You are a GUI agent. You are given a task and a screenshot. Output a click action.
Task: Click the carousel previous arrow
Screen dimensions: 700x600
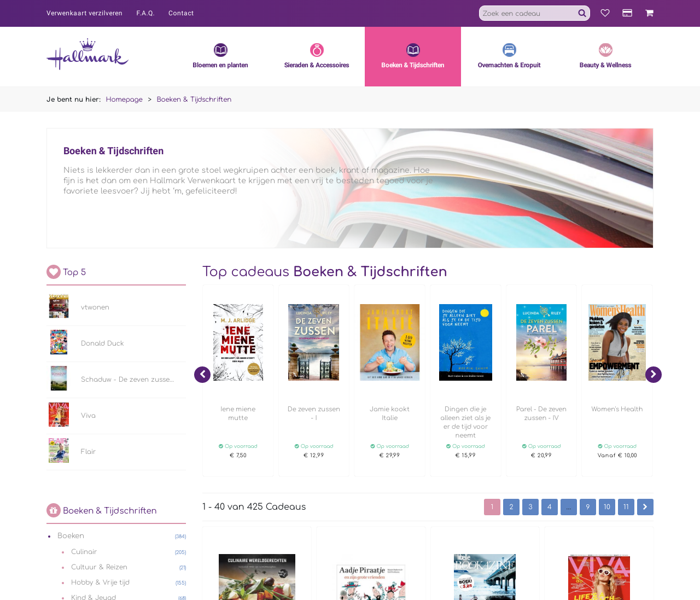tap(202, 375)
